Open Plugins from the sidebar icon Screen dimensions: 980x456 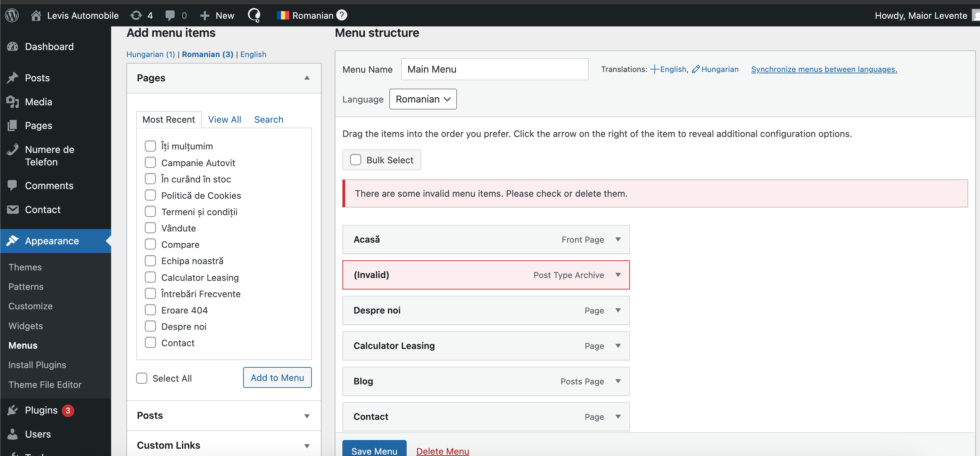pos(13,410)
